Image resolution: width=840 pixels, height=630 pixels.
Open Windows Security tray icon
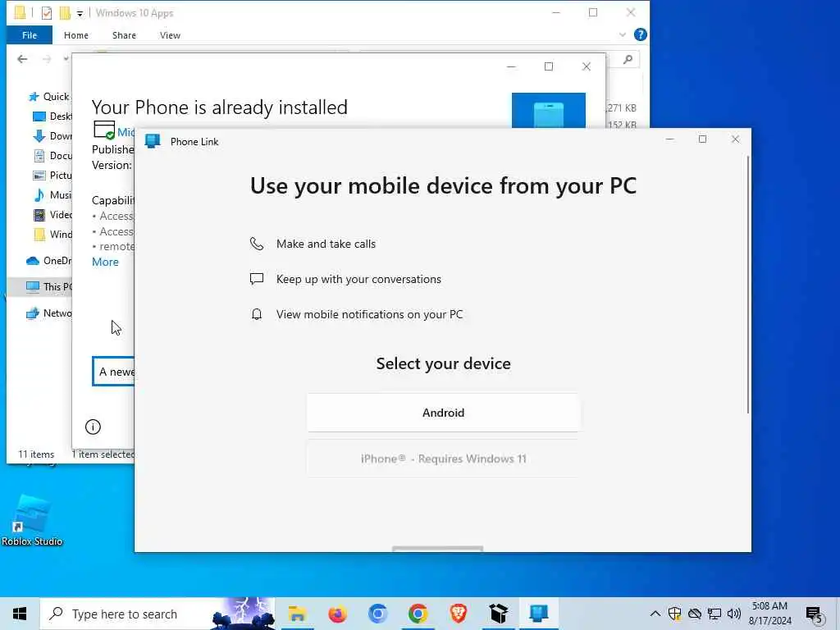click(675, 614)
